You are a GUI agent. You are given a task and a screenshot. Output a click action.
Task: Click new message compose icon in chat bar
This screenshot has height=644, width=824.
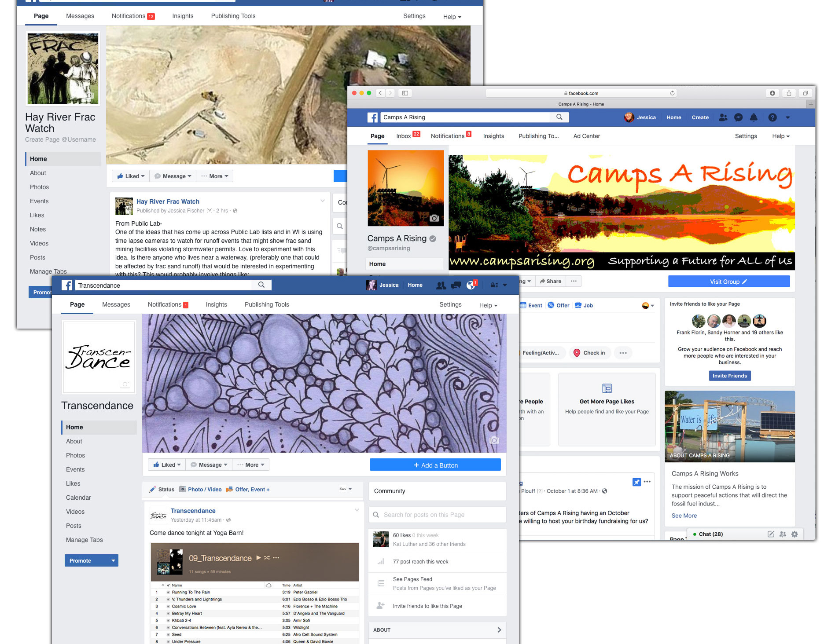tap(771, 534)
